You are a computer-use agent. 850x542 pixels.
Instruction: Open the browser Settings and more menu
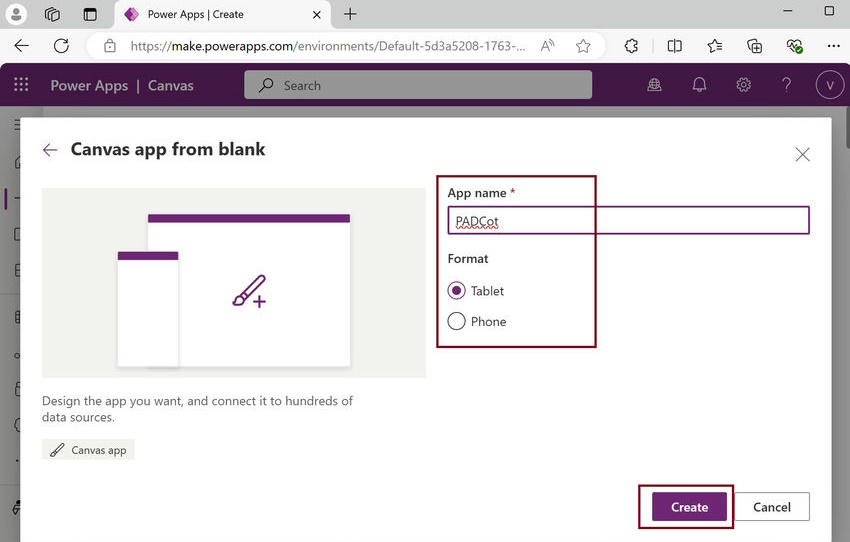(x=834, y=46)
